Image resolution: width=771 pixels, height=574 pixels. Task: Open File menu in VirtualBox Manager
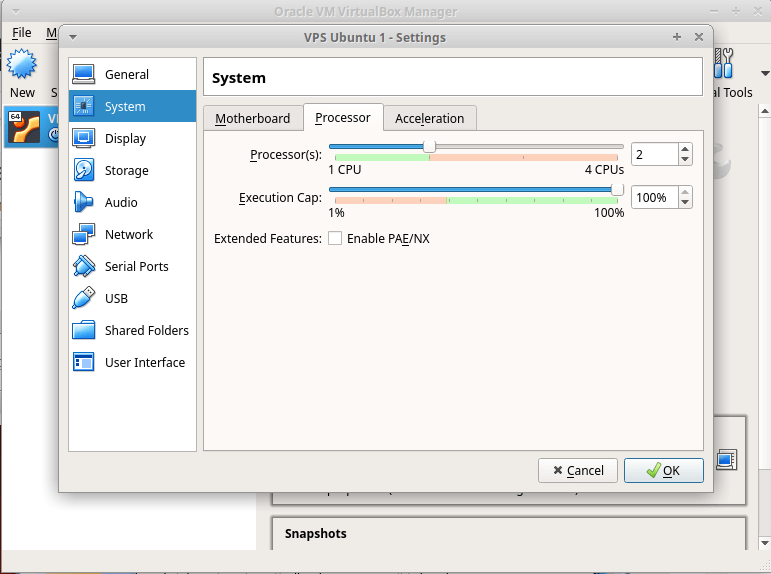(22, 32)
